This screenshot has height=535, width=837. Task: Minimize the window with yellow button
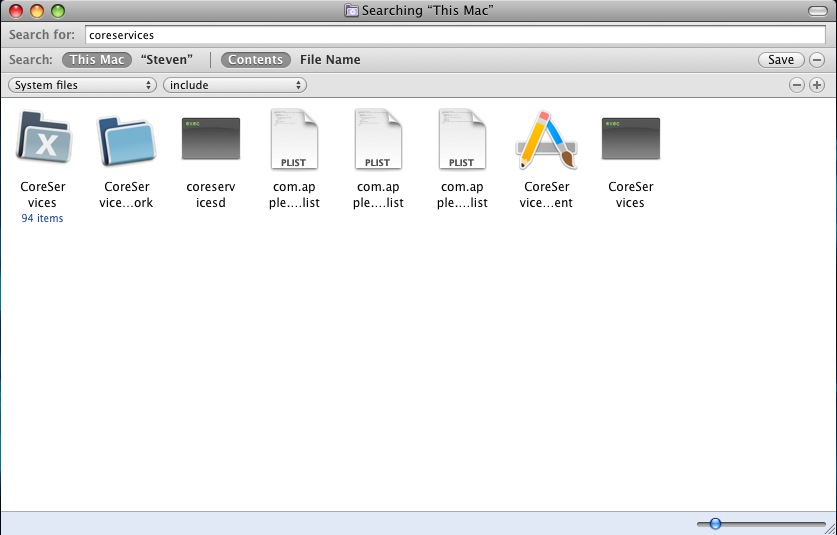(37, 11)
